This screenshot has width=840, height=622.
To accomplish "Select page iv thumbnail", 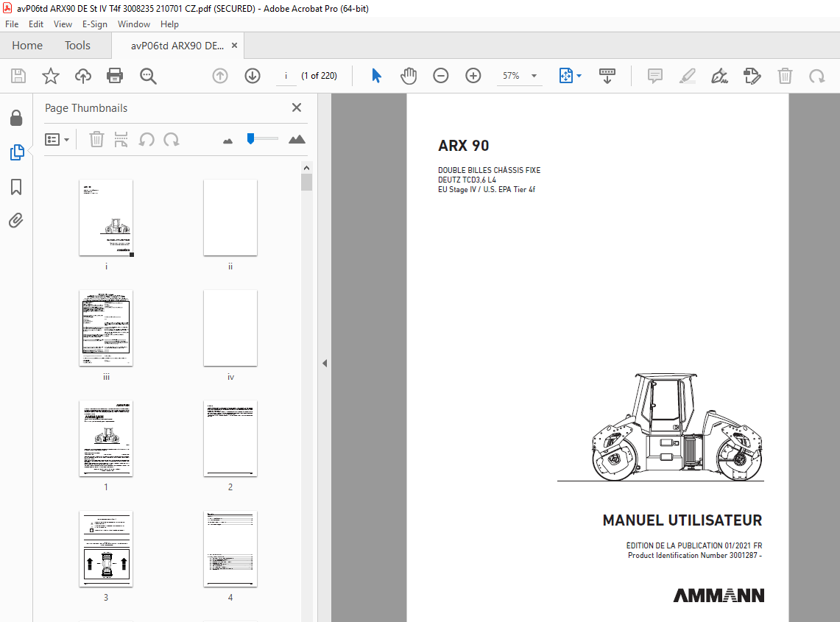I will pyautogui.click(x=230, y=328).
